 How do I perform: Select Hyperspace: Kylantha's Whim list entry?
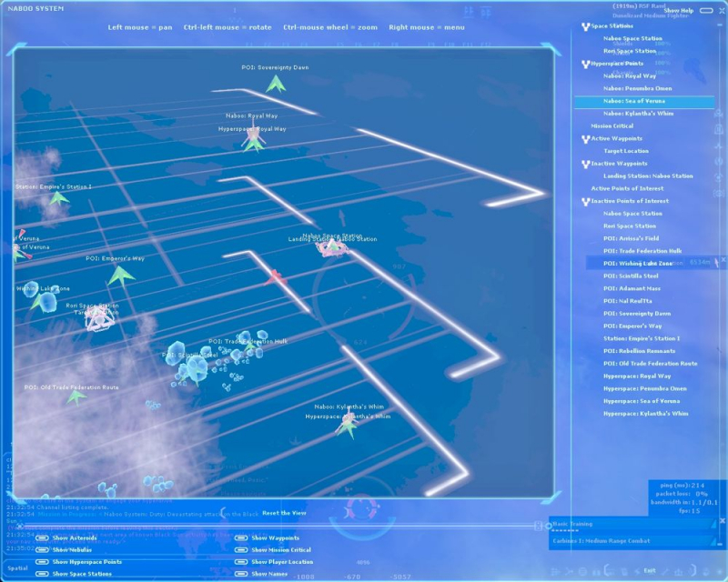click(x=646, y=414)
